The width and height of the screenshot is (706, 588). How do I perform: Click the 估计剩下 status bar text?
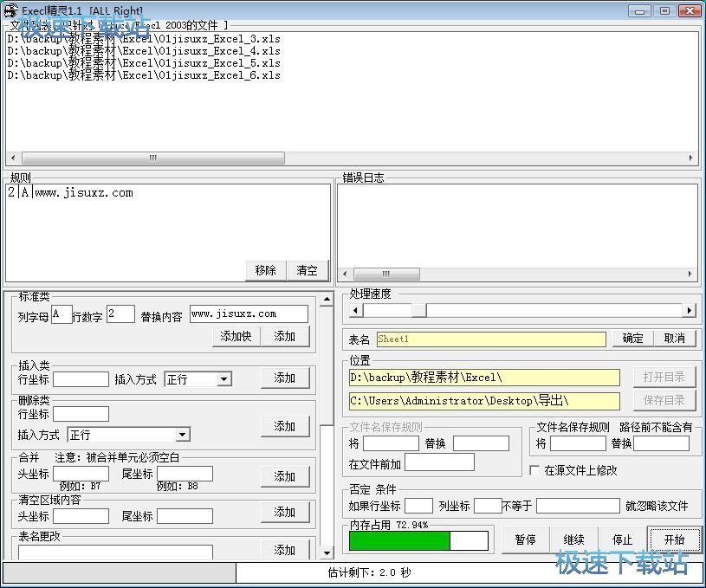[x=369, y=572]
